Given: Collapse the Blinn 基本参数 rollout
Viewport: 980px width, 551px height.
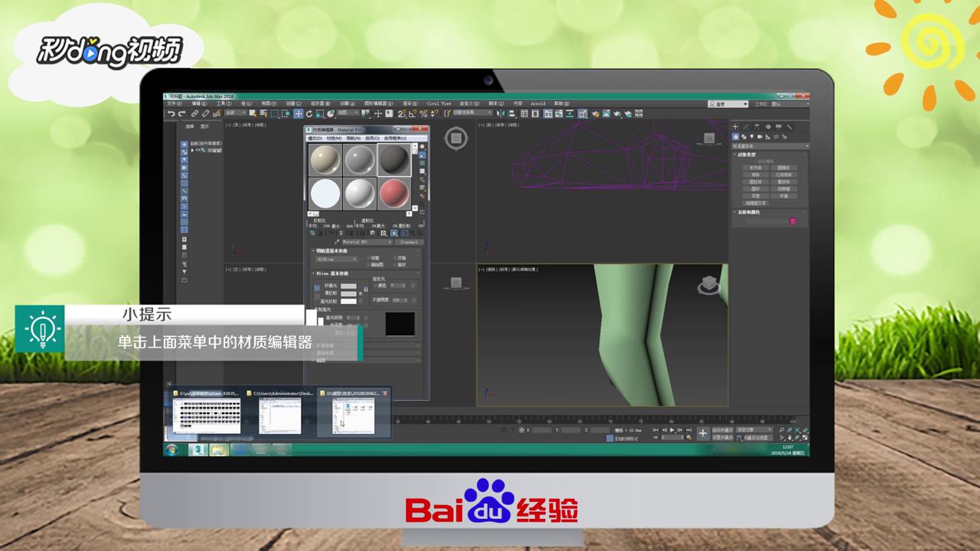Looking at the screenshot, I should coord(331,273).
